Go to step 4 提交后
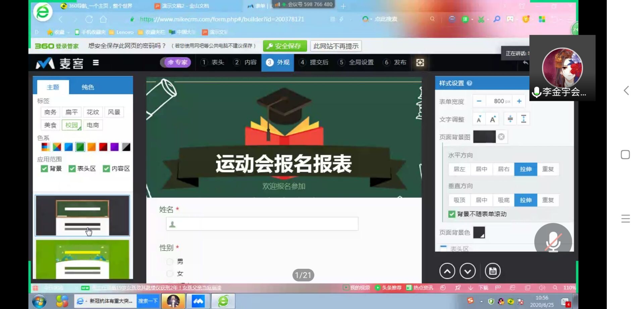The width and height of the screenshot is (644, 309). [314, 62]
